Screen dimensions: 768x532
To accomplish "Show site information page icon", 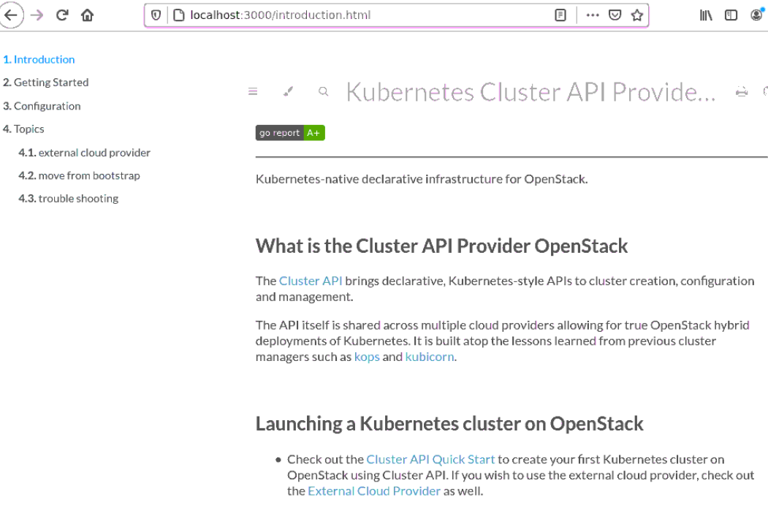I will 179,15.
